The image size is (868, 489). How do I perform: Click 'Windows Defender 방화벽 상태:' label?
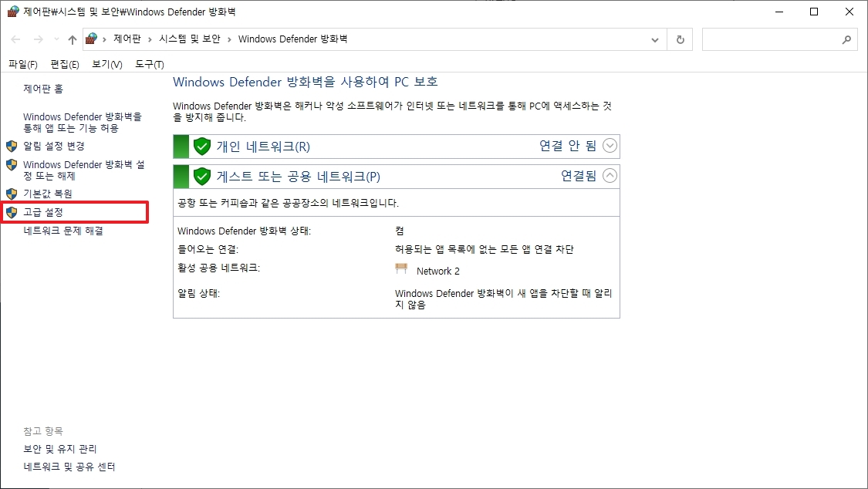pos(244,231)
